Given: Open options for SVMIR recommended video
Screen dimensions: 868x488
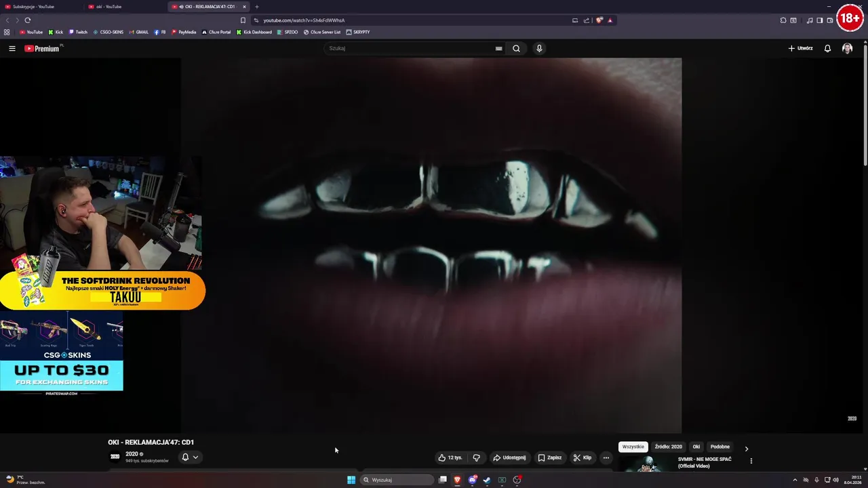Looking at the screenshot, I should pos(751,461).
